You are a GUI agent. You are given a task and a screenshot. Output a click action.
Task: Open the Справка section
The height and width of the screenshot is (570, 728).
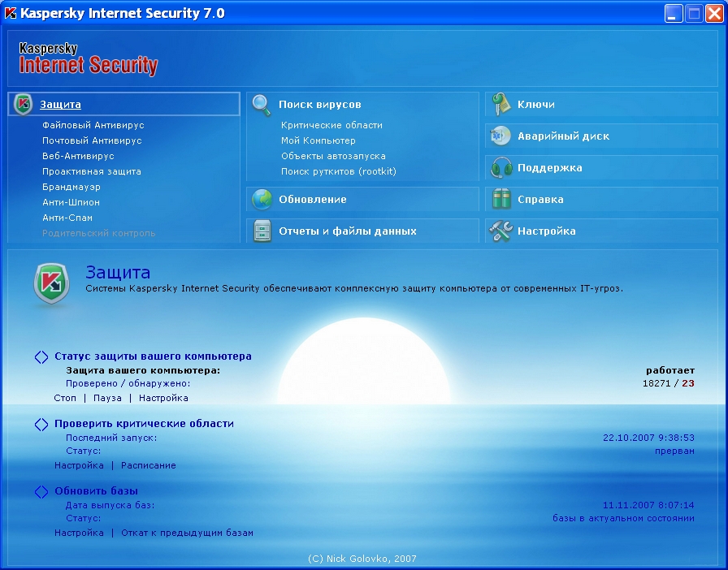pyautogui.click(x=602, y=199)
